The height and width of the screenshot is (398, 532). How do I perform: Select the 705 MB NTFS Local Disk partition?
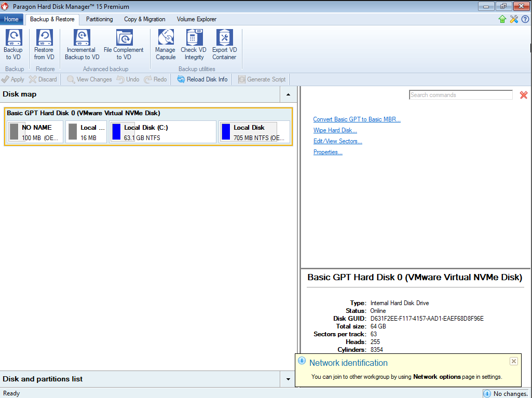254,132
